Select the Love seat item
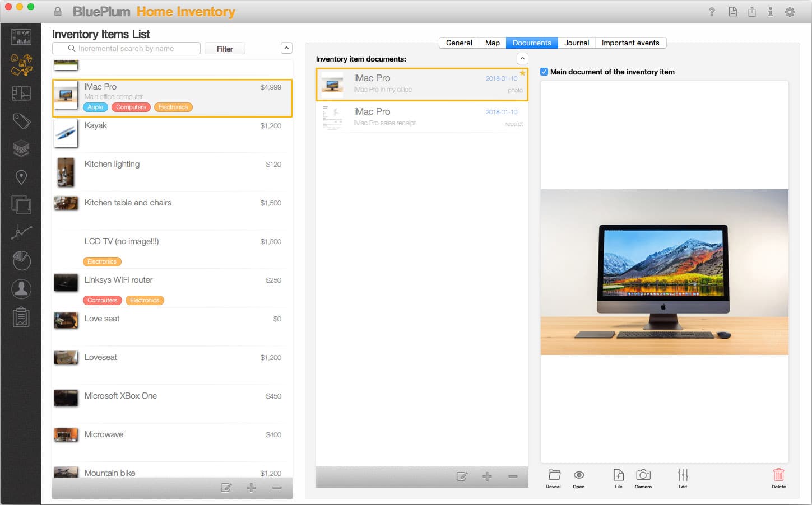 coord(173,327)
